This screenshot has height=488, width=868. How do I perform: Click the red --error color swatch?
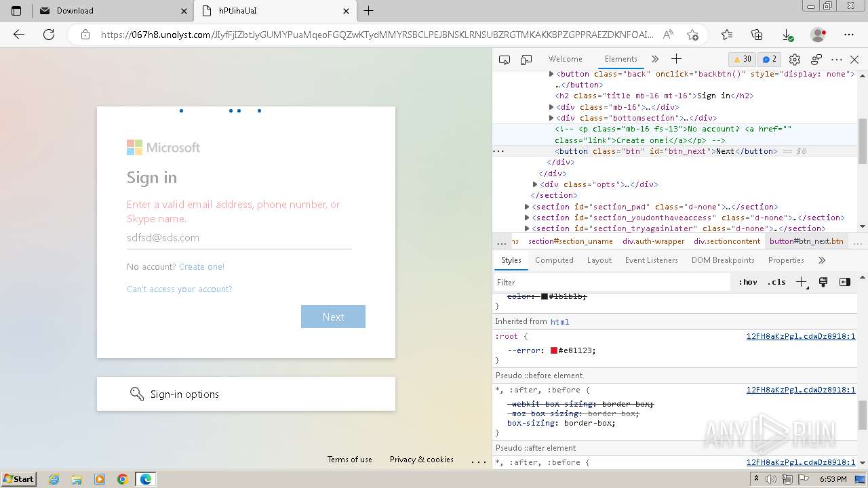[x=554, y=350]
